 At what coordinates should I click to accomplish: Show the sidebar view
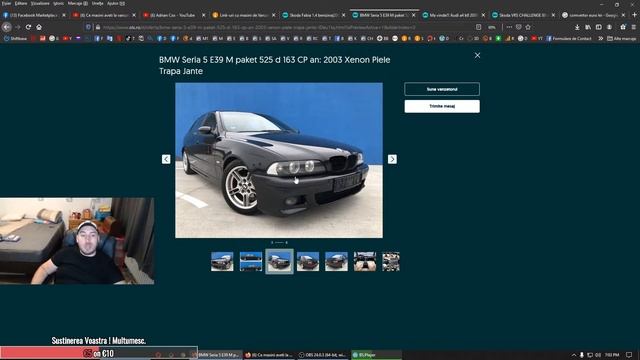click(598, 27)
